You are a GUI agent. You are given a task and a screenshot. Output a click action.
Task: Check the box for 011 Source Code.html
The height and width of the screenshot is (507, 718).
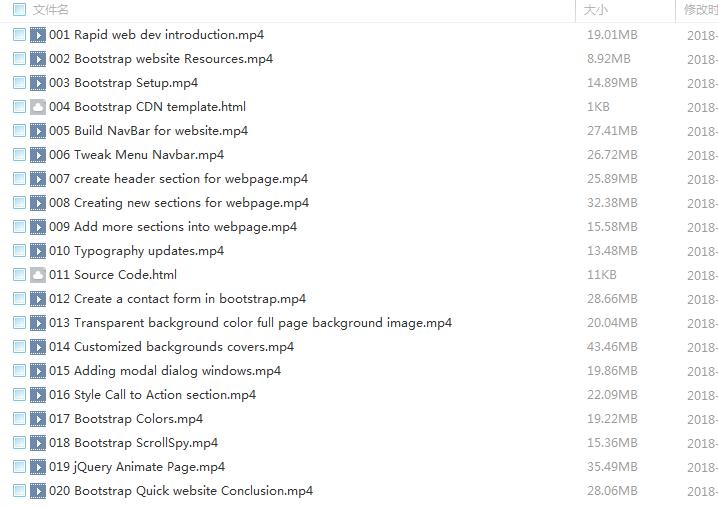pos(19,275)
